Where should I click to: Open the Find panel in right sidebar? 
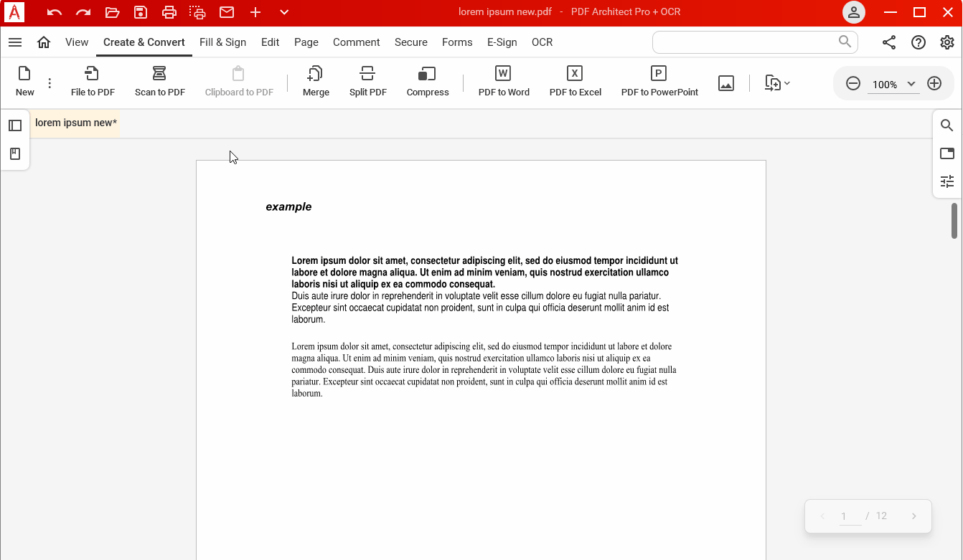[947, 125]
